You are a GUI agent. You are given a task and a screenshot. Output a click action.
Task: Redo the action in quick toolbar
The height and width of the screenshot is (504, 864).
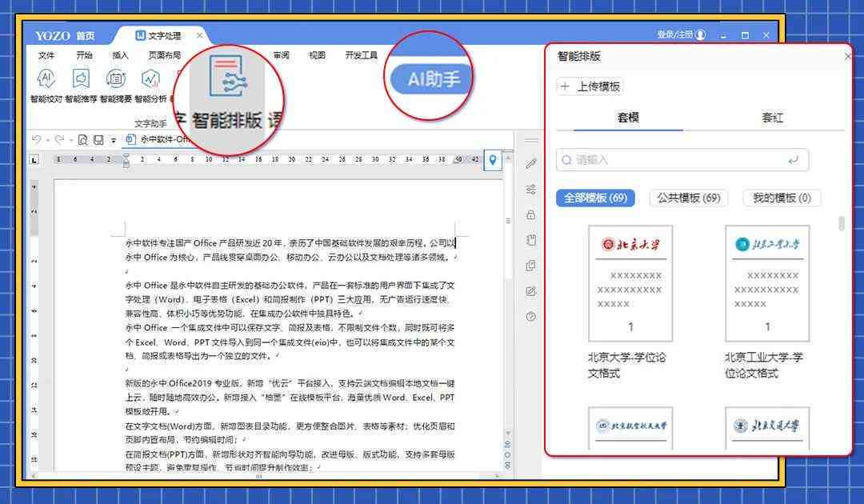coord(59,140)
